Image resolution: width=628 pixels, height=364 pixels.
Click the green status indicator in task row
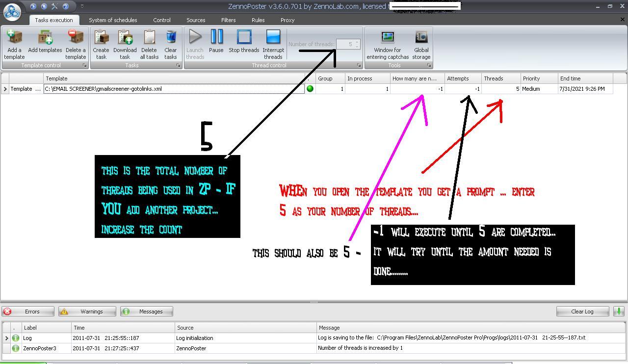click(x=310, y=89)
